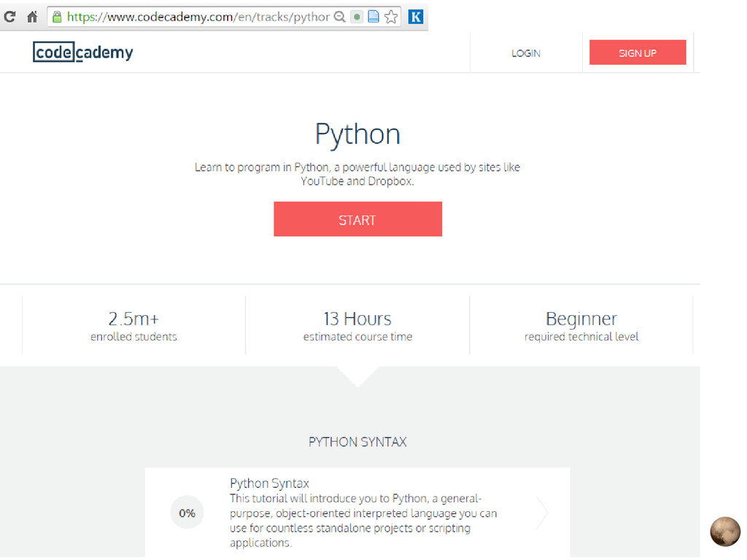This screenshot has width=747, height=560.
Task: Click the '2.5m+' enrolled students figure
Action: [133, 319]
